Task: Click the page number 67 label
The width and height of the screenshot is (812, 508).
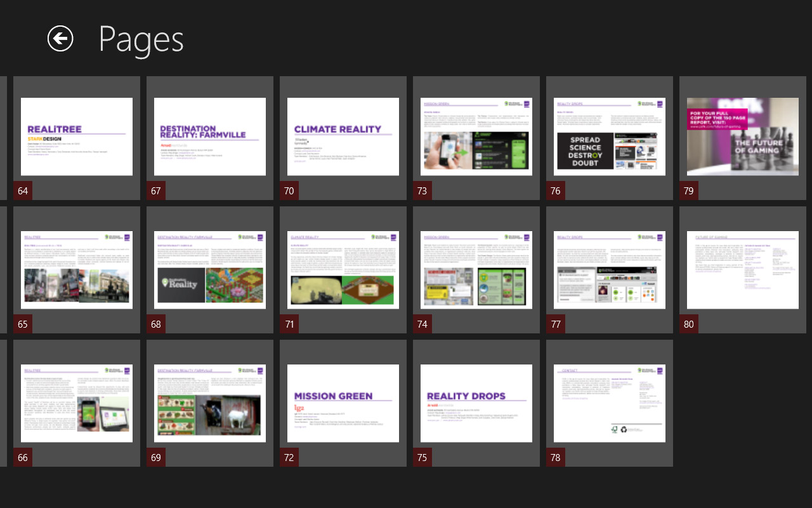Action: [156, 190]
